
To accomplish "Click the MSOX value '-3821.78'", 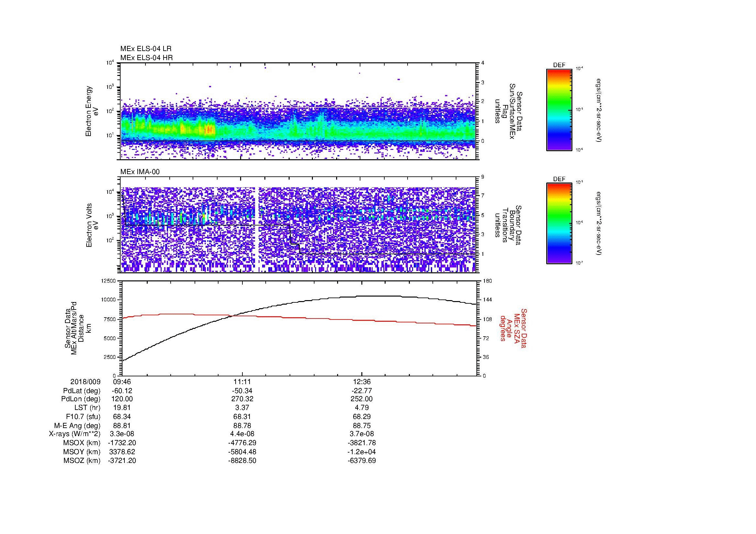I will click(362, 443).
